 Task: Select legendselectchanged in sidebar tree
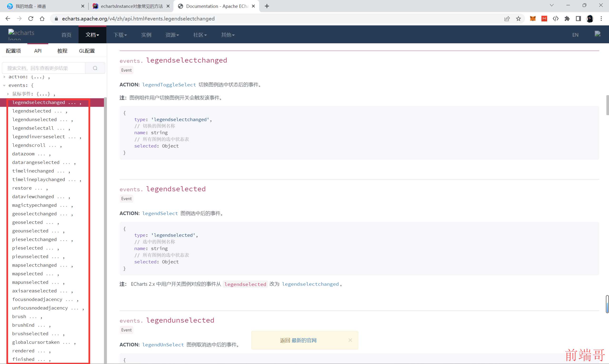point(52,103)
